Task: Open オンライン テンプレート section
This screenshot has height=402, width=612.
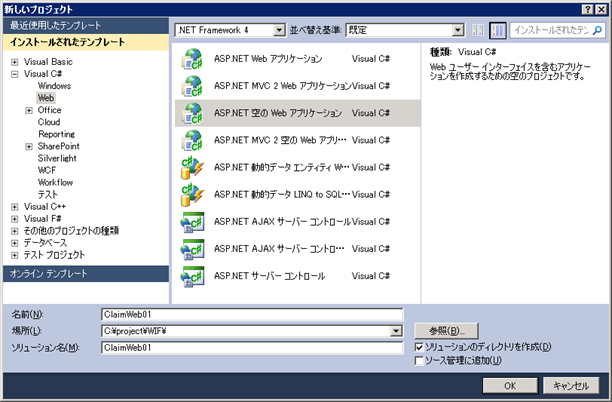Action: [x=86, y=274]
